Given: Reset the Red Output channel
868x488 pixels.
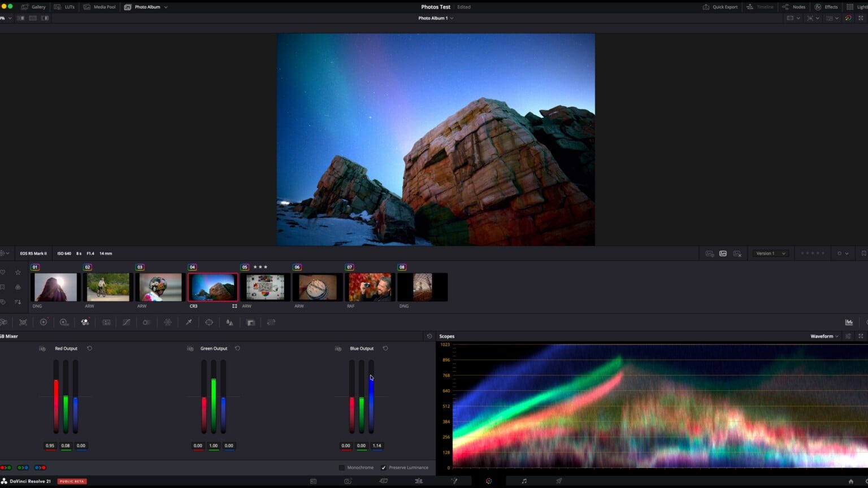Looking at the screenshot, I should [89, 348].
